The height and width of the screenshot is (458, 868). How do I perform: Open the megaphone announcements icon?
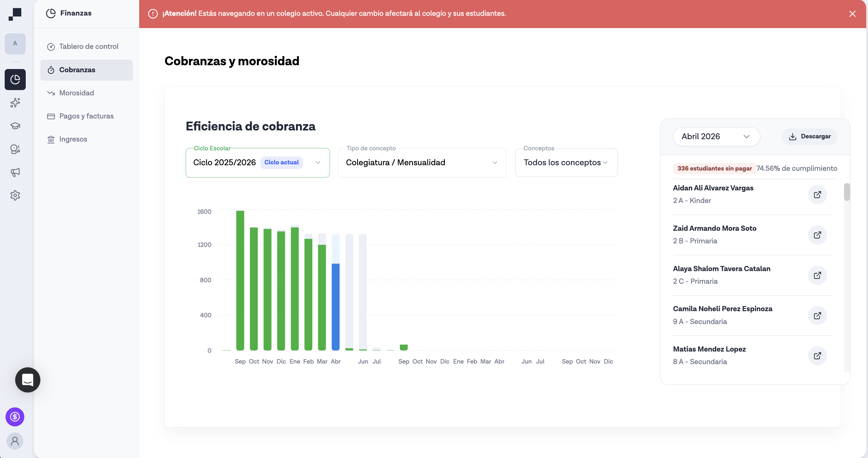click(15, 173)
